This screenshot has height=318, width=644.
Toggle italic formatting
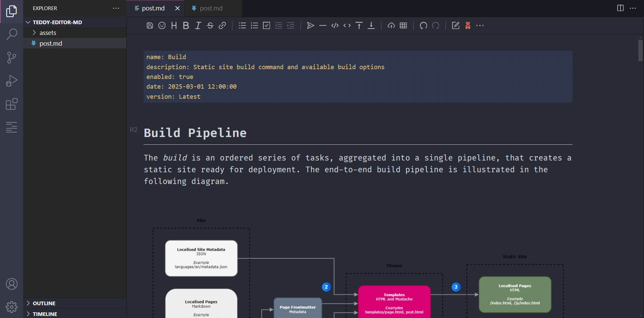coord(198,26)
